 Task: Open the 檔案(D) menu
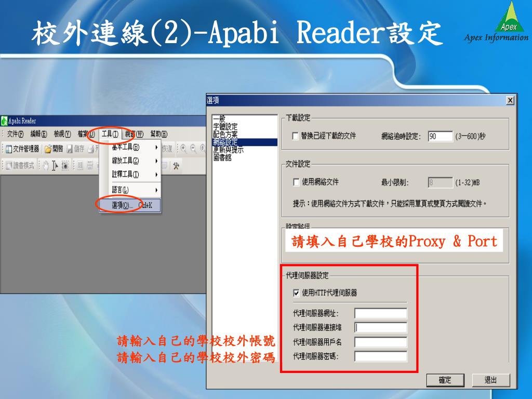pyautogui.click(x=86, y=134)
